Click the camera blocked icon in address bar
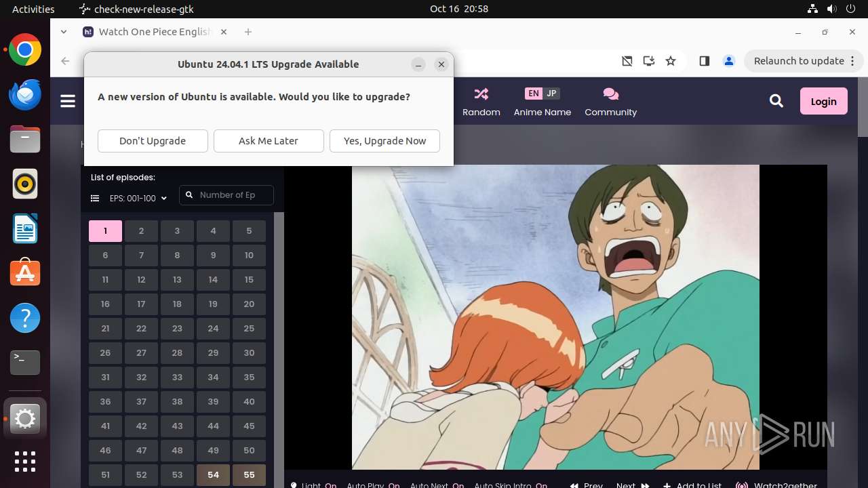The height and width of the screenshot is (488, 868). coord(627,61)
